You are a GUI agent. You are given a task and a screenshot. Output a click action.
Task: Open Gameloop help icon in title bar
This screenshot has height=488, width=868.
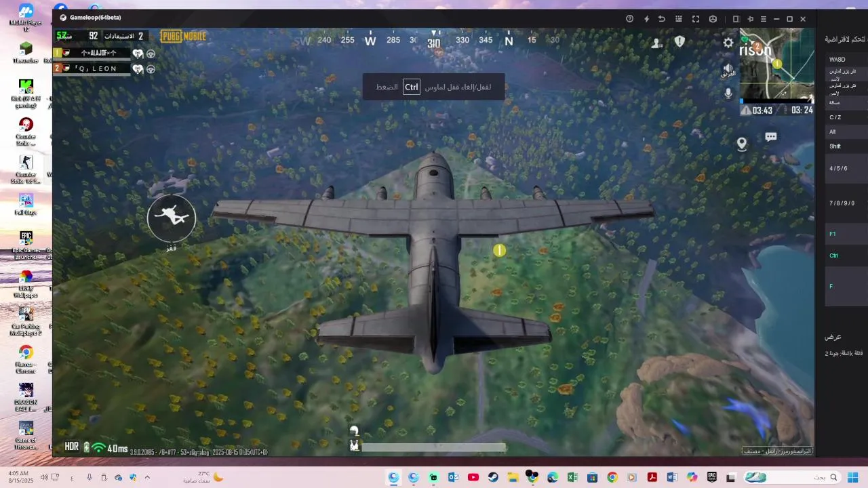click(x=629, y=19)
